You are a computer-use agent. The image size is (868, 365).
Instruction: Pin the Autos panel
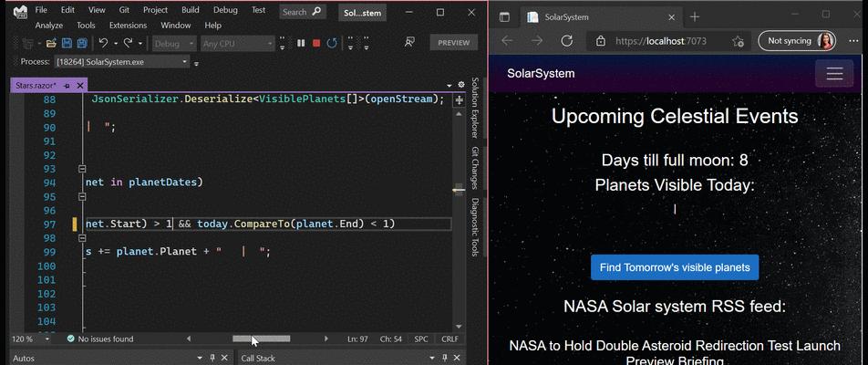tap(212, 359)
